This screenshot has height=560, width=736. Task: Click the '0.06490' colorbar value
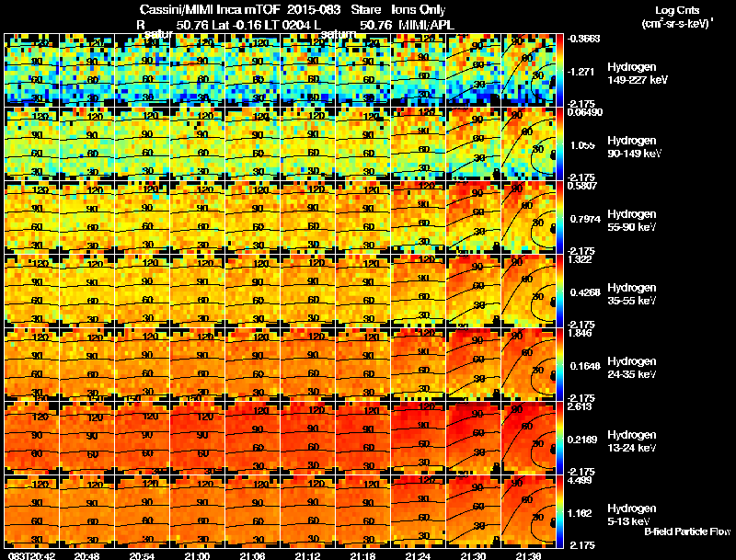coord(585,112)
